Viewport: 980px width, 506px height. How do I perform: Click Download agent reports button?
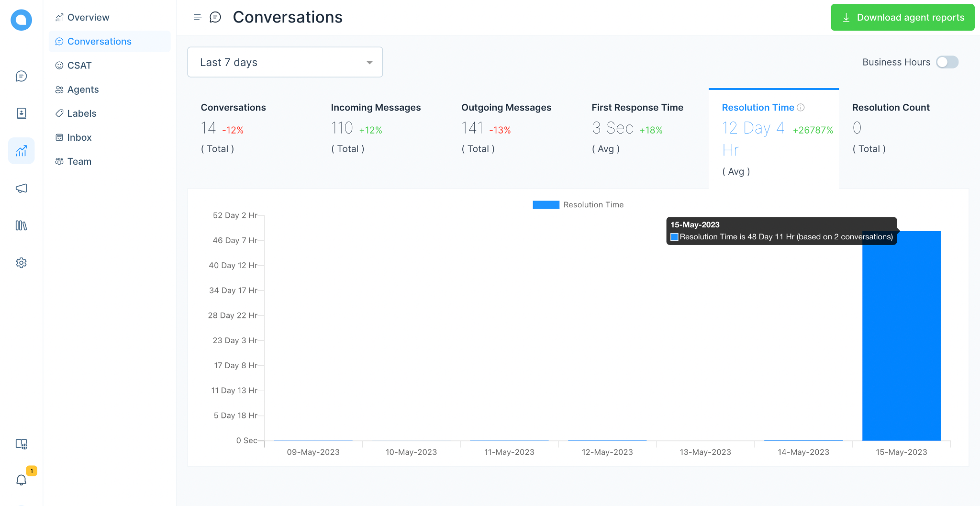(x=902, y=17)
